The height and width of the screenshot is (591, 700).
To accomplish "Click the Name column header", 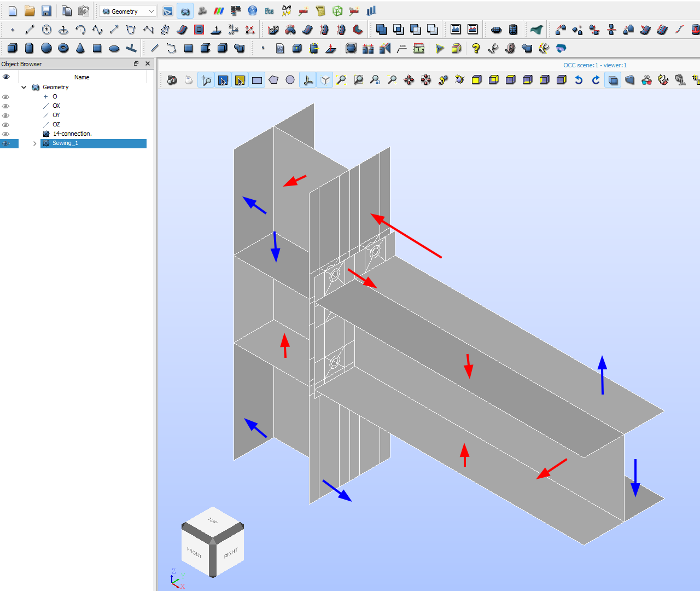I will [82, 77].
